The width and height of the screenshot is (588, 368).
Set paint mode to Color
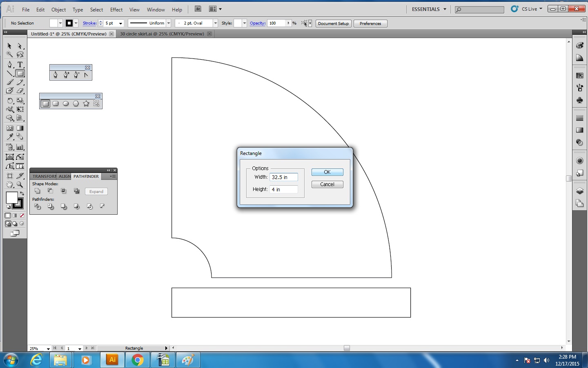tap(8, 215)
